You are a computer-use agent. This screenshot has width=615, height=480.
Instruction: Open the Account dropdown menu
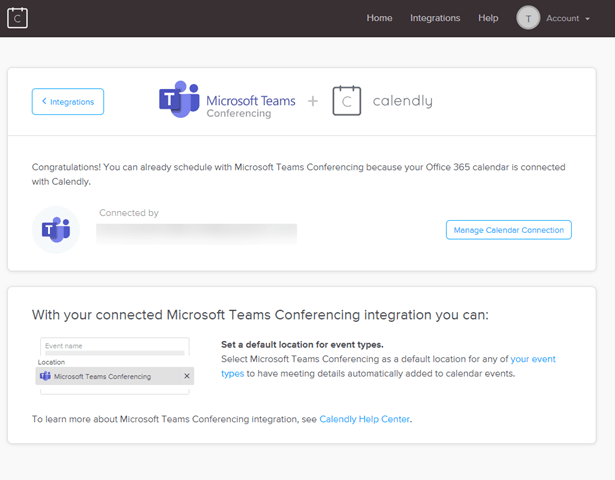click(x=562, y=18)
